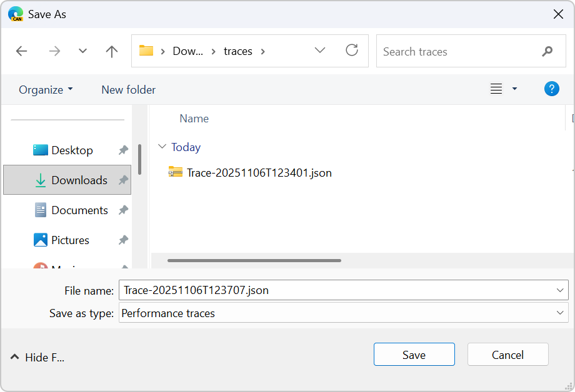The image size is (575, 392).
Task: Open Help via the blue question mark
Action: pyautogui.click(x=552, y=89)
